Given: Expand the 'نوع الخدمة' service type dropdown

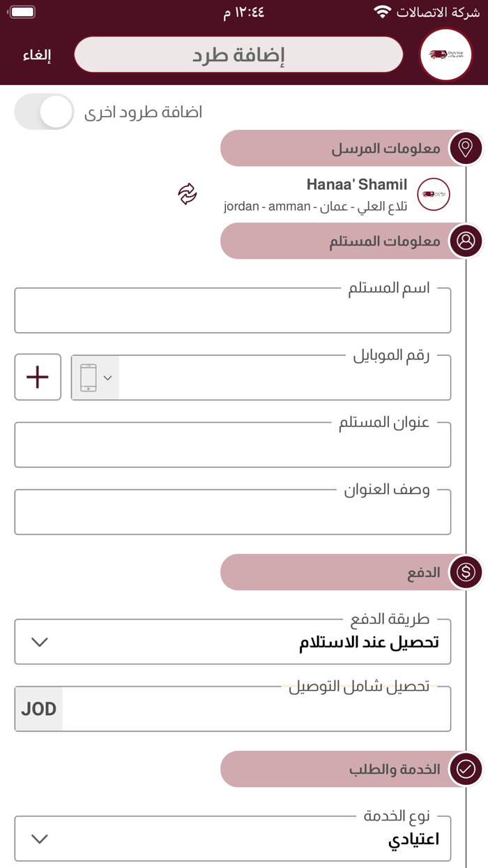Looking at the screenshot, I should coord(233,839).
